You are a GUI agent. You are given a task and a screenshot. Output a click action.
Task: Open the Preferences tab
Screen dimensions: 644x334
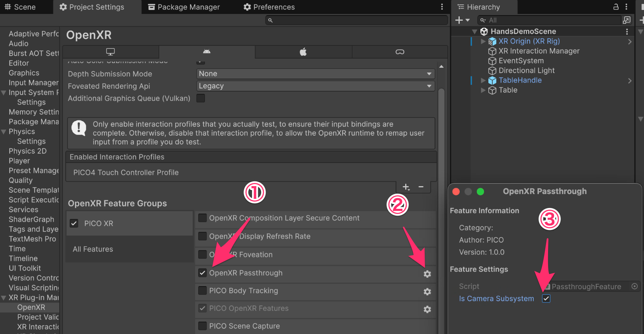coord(269,7)
